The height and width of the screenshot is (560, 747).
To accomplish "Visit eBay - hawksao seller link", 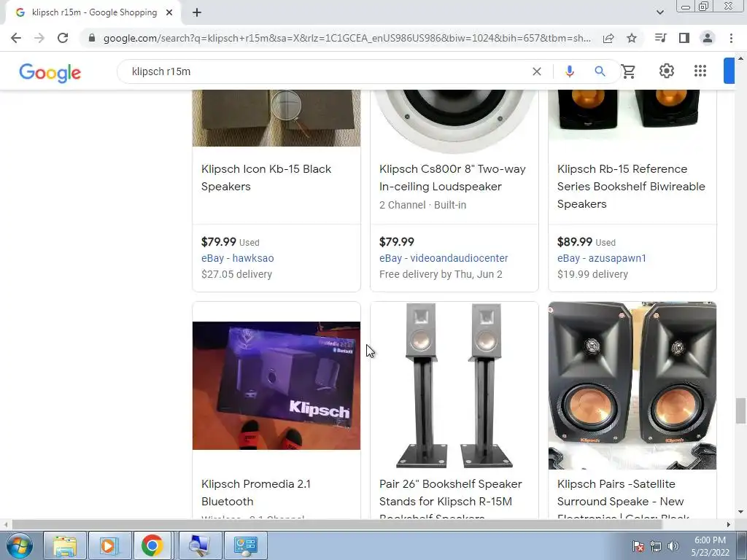I will click(237, 258).
